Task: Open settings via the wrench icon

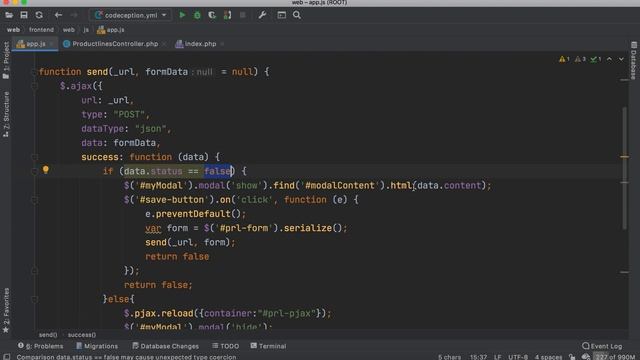Action: coord(262,15)
